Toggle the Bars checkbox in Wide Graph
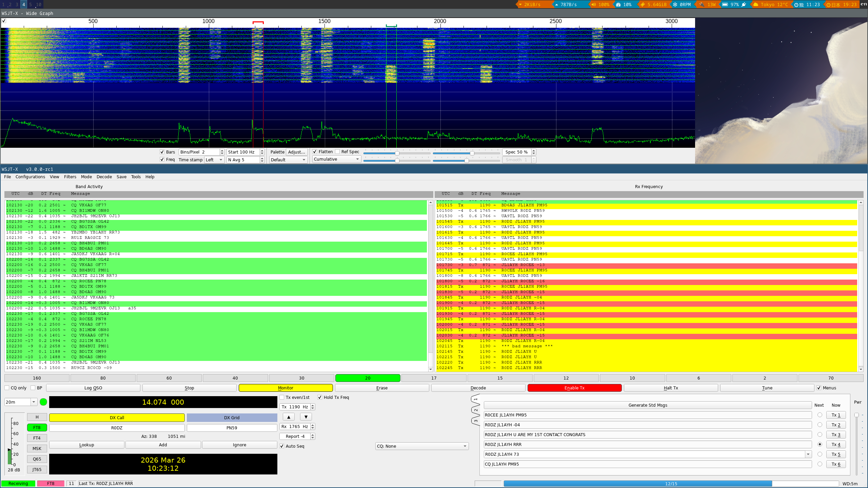This screenshot has width=868, height=488. pos(162,152)
